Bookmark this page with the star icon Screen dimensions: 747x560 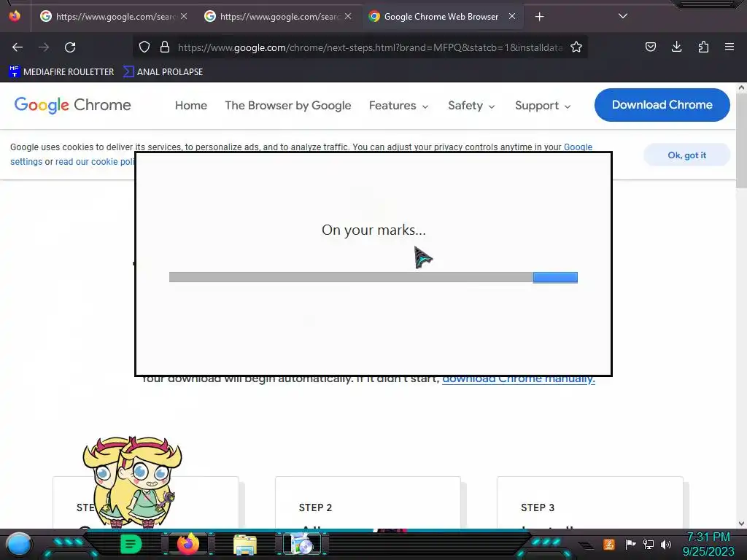576,47
